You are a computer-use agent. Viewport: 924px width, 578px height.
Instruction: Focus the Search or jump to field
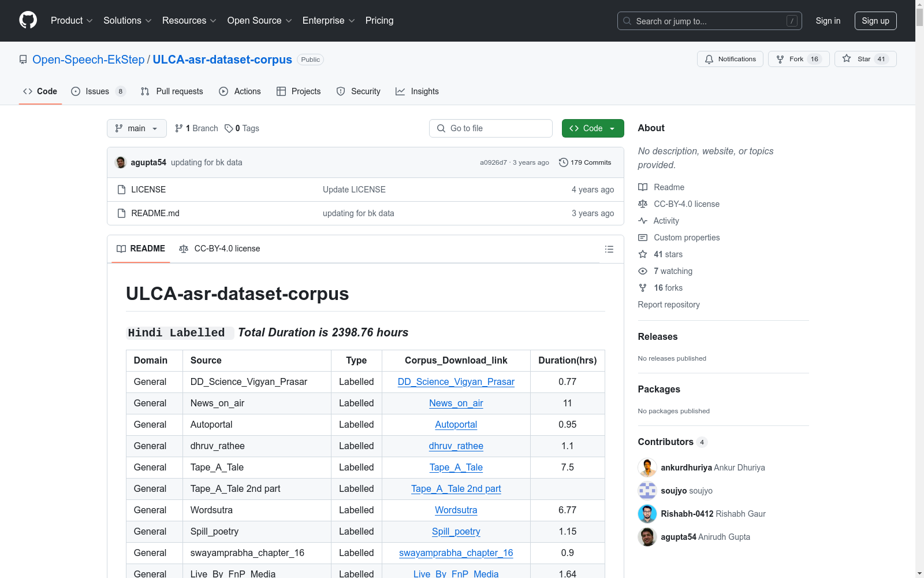tap(709, 21)
